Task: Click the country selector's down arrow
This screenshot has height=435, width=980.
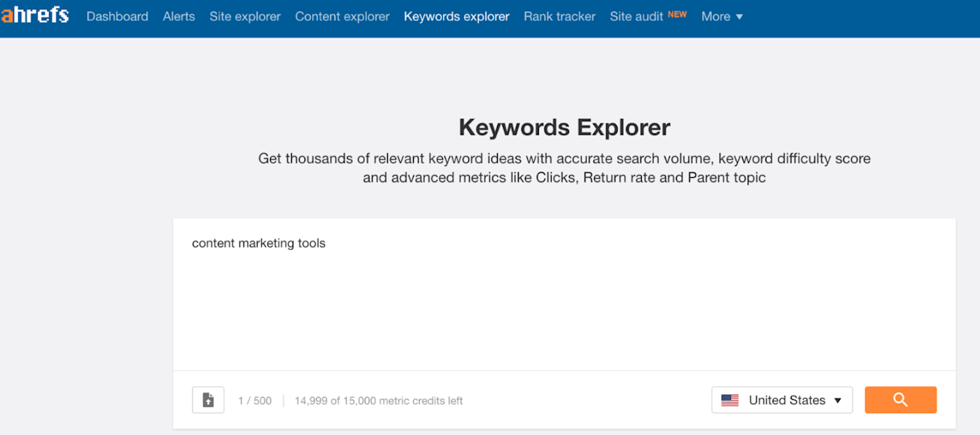Action: (838, 401)
